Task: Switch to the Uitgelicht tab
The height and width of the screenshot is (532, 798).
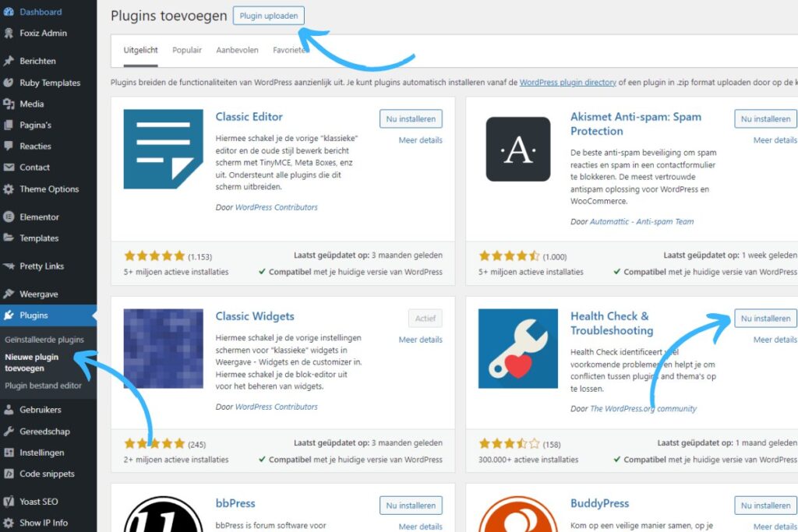Action: click(x=140, y=50)
